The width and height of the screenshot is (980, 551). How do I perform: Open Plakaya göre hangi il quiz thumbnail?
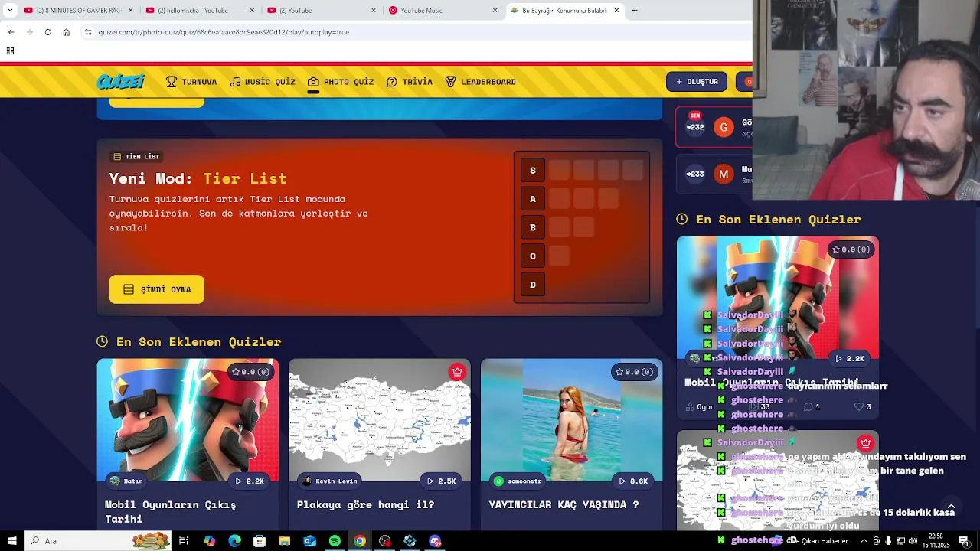(x=380, y=420)
